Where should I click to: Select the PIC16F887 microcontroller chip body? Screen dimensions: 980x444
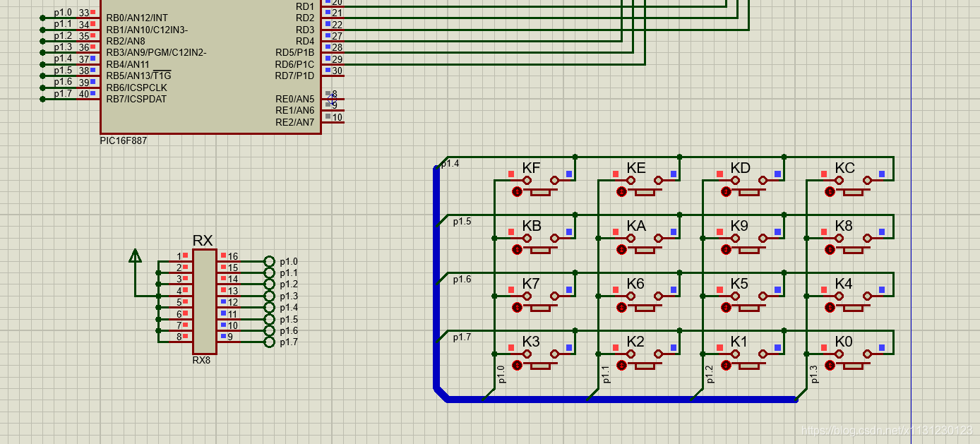(210, 66)
